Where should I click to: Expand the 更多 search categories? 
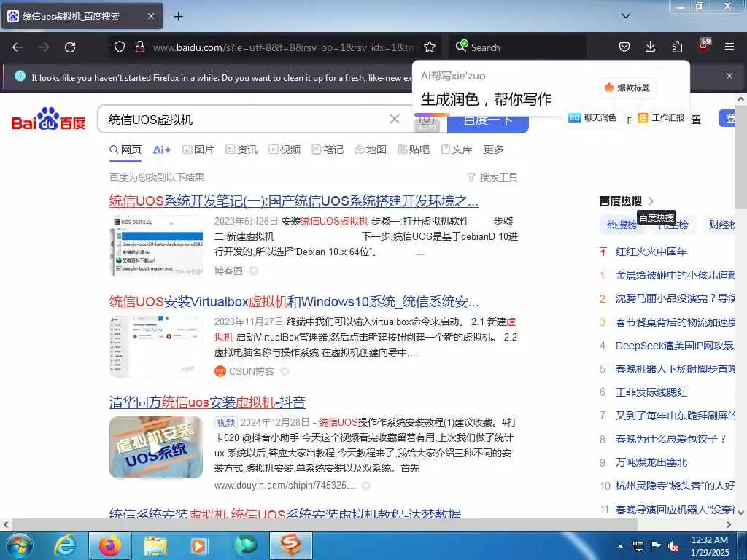pyautogui.click(x=494, y=149)
